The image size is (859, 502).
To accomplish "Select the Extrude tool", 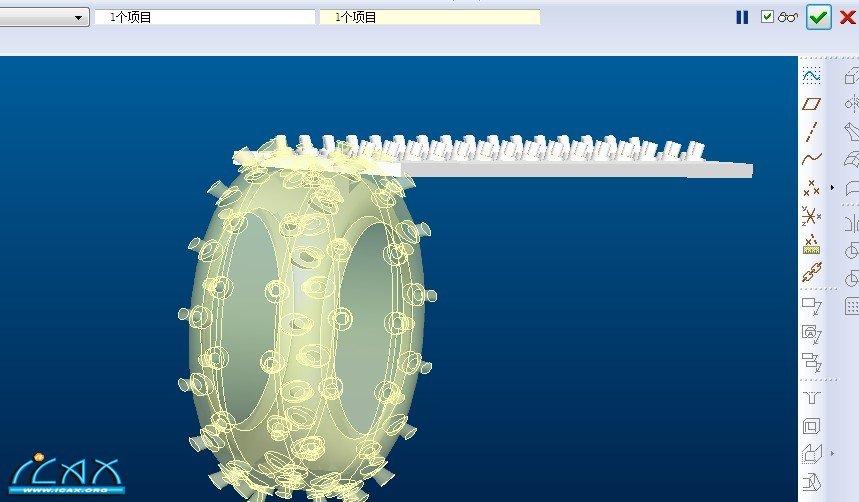I will (x=851, y=75).
